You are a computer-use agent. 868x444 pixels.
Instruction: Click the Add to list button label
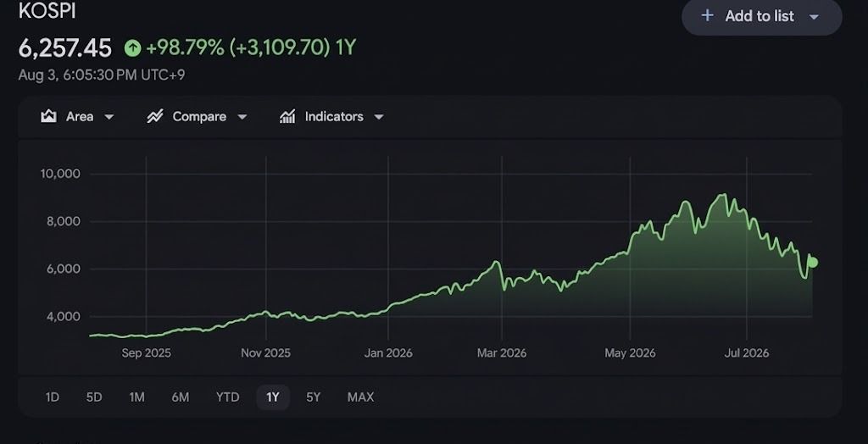click(x=759, y=16)
